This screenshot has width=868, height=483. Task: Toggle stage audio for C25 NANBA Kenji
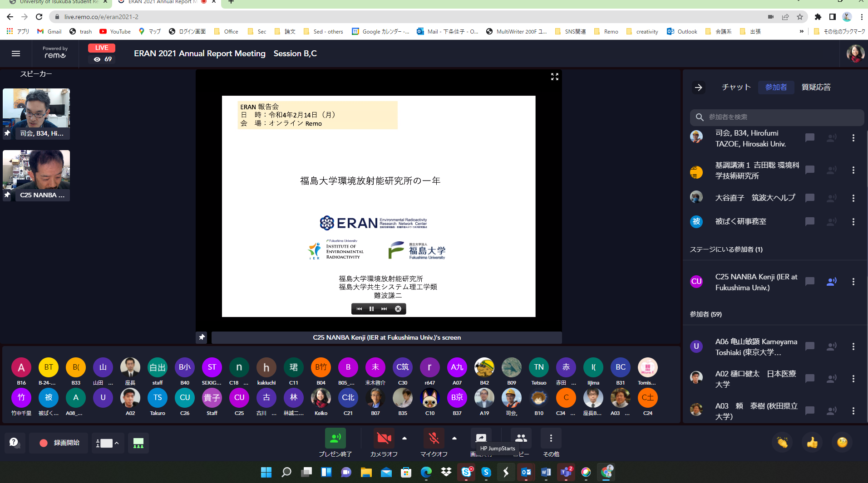click(832, 281)
